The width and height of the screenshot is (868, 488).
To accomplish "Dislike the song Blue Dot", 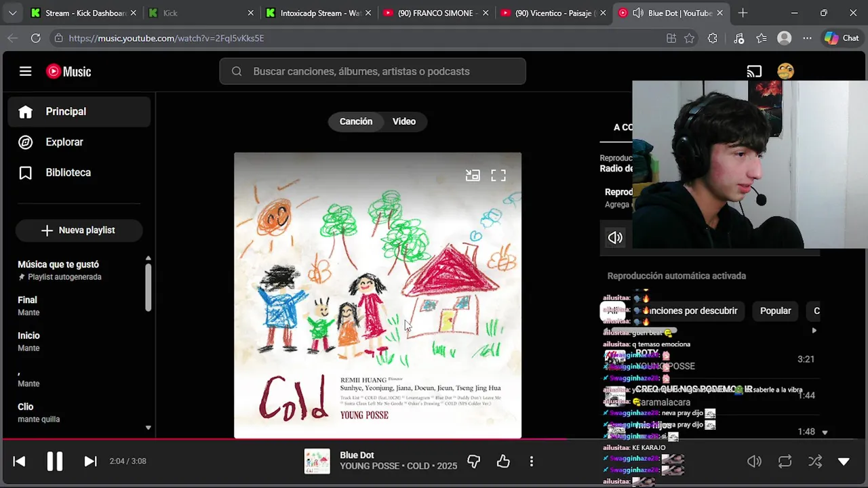I will coord(474,462).
